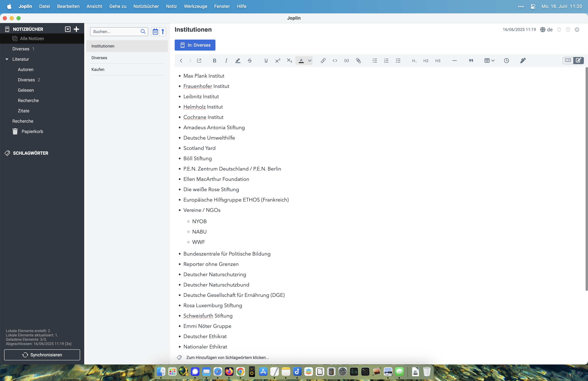Open the Ansicht menu
Viewport: 588px width, 381px height.
94,6
